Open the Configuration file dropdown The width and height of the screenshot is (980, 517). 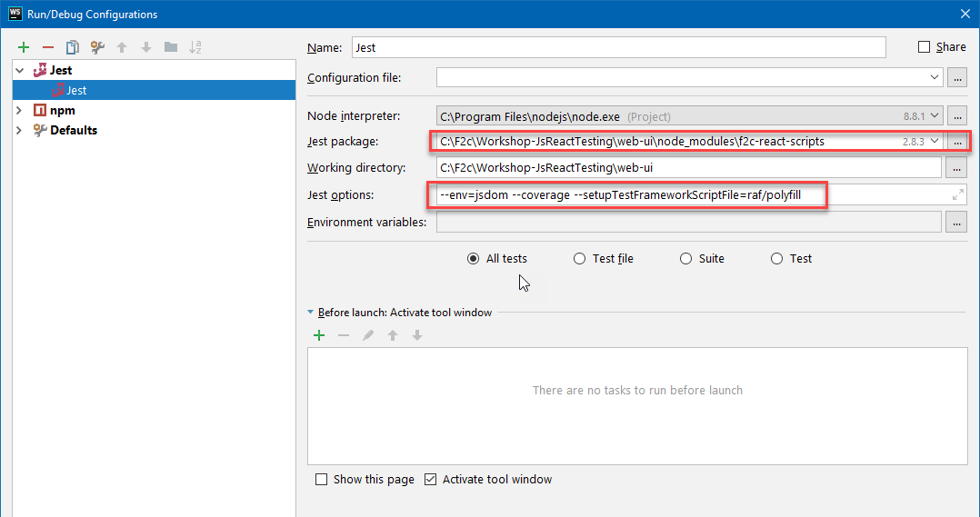[x=935, y=78]
